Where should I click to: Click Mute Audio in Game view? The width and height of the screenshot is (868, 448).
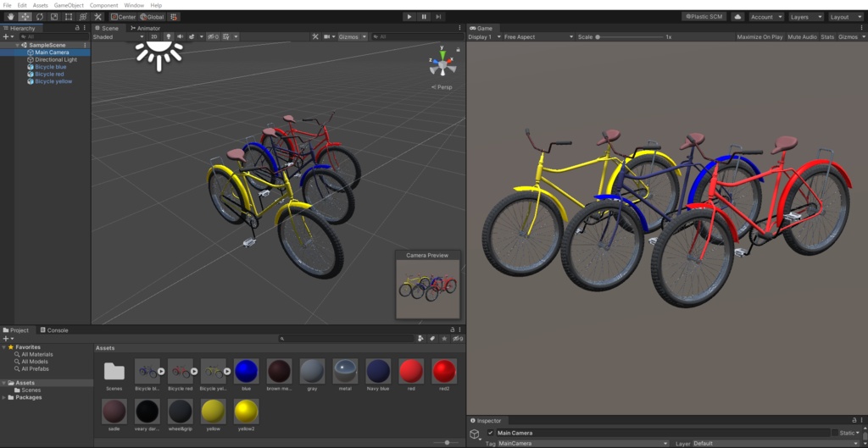coord(802,36)
